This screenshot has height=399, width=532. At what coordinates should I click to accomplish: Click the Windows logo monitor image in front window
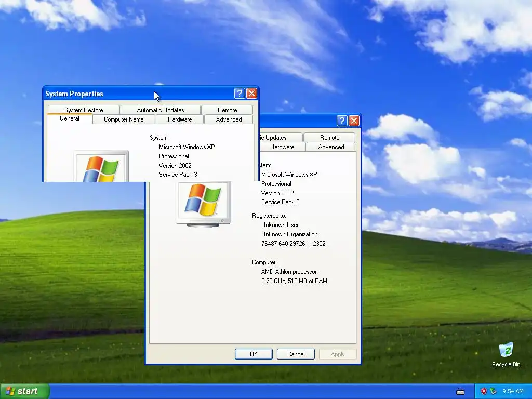(101, 166)
